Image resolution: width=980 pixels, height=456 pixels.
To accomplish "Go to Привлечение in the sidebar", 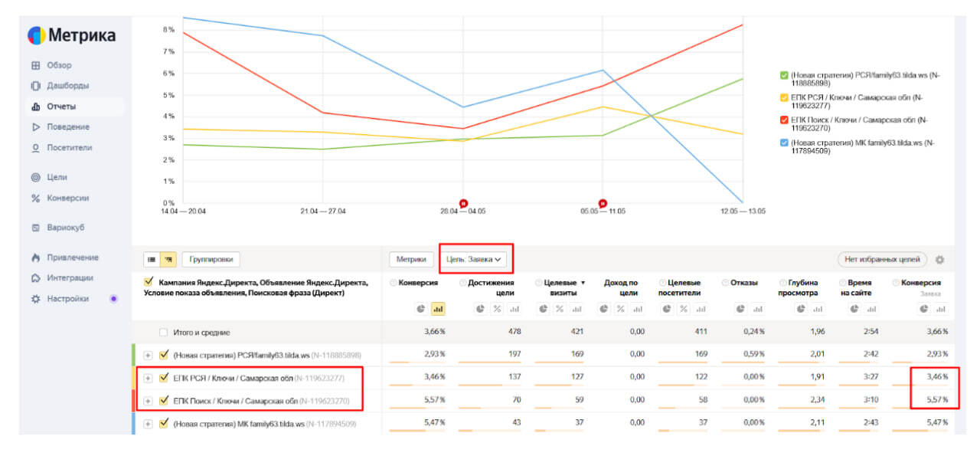I will [73, 258].
